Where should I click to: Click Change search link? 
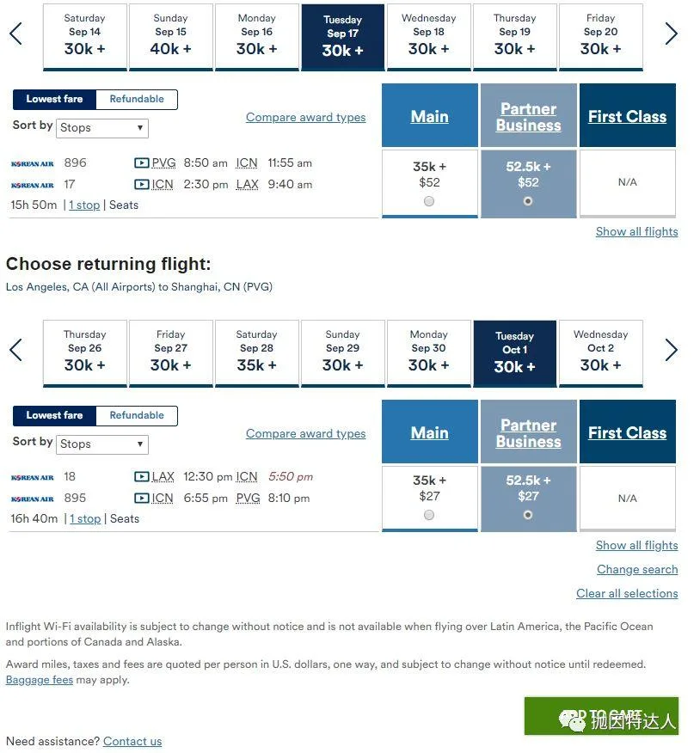pyautogui.click(x=637, y=569)
